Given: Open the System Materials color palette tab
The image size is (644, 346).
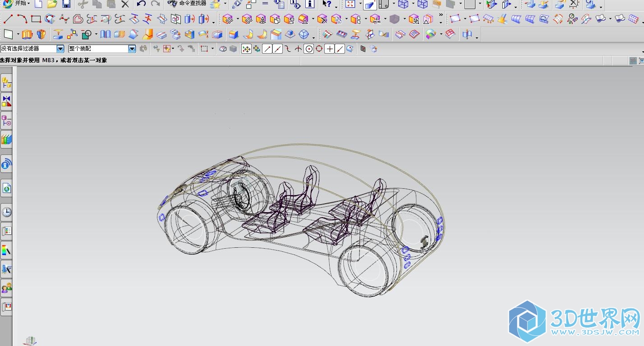Looking at the screenshot, I should (x=6, y=250).
